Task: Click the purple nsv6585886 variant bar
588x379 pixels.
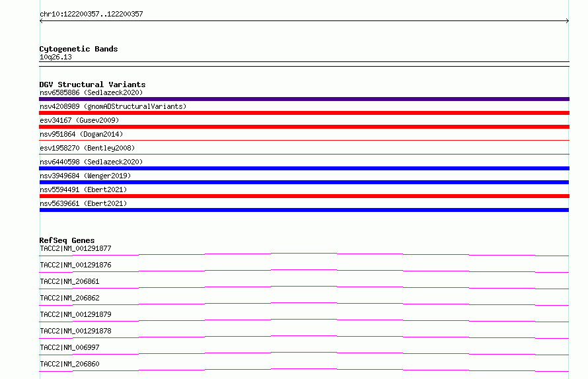Action: pyautogui.click(x=304, y=99)
